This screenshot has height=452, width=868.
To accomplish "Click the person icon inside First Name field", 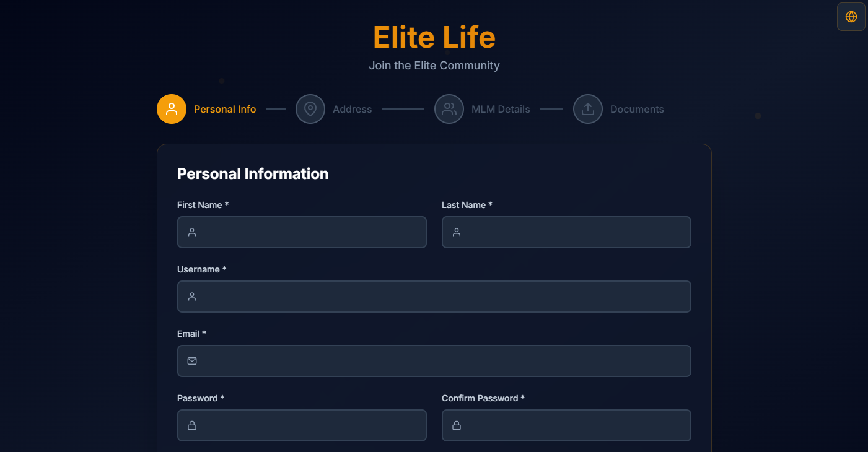I will (192, 232).
